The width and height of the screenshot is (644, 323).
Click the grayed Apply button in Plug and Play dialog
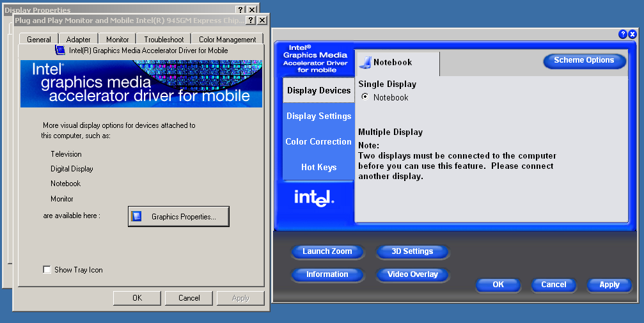240,298
